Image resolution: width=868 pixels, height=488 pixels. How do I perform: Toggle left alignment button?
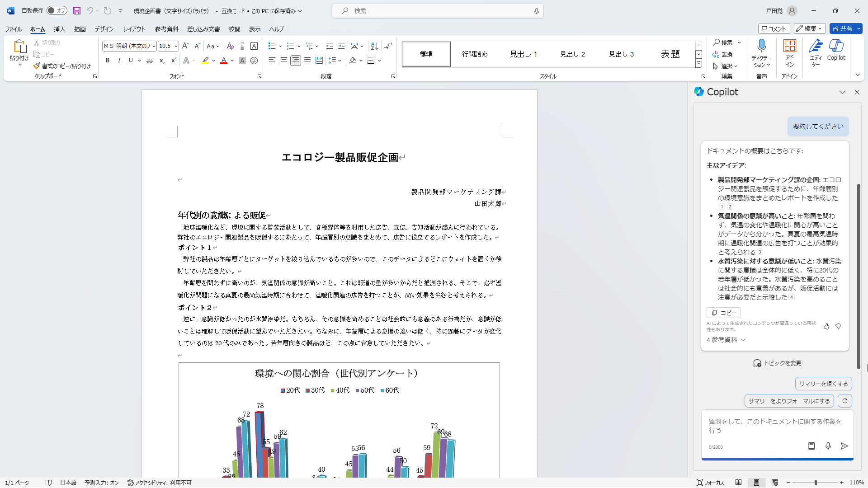[272, 61]
